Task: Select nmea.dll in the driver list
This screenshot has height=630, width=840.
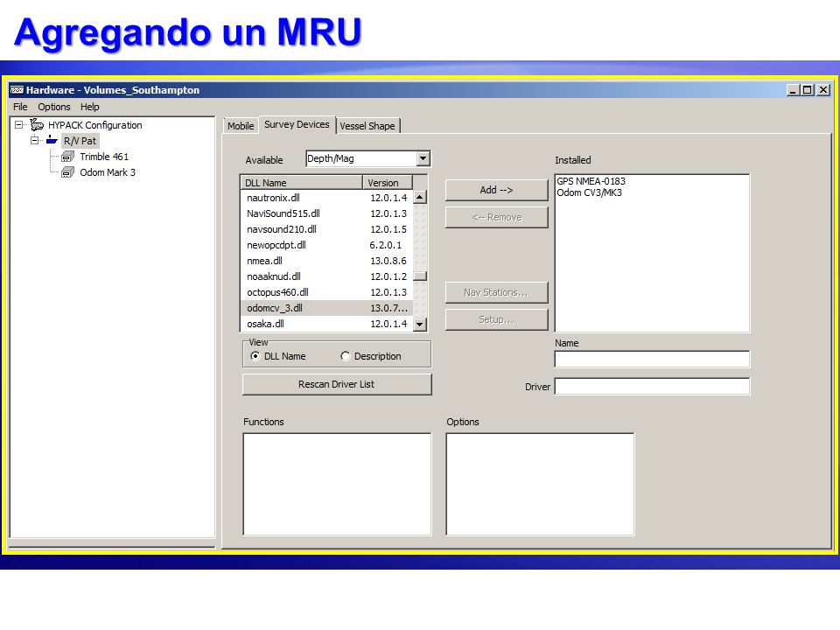Action: [x=326, y=261]
